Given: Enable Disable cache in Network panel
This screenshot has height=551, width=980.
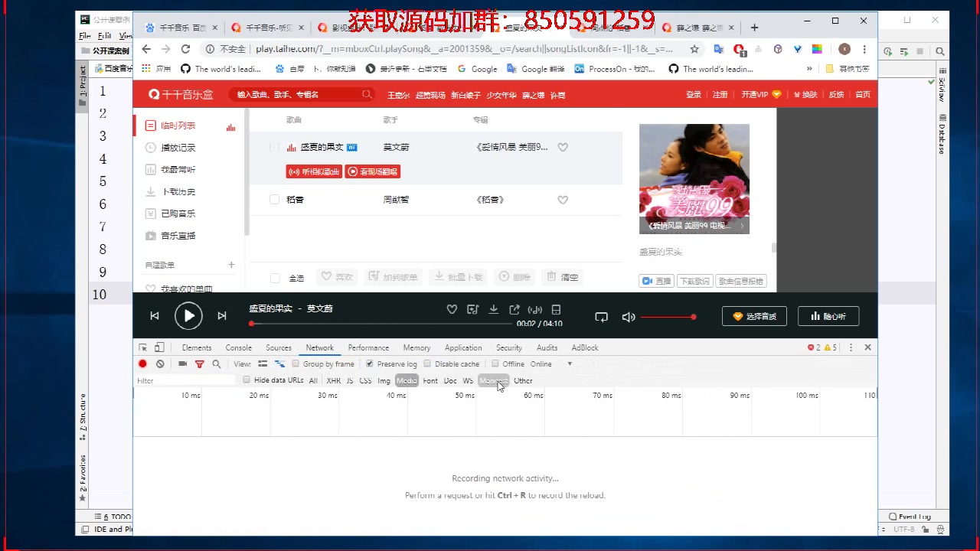Looking at the screenshot, I should [428, 364].
